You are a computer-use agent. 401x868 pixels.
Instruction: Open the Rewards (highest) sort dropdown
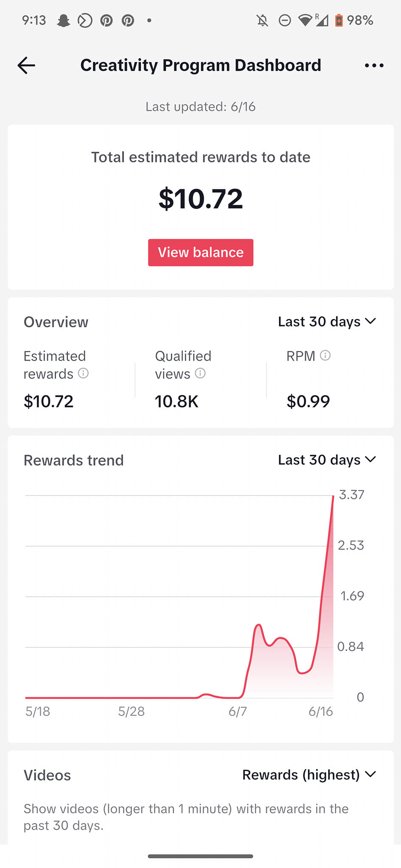coord(309,775)
